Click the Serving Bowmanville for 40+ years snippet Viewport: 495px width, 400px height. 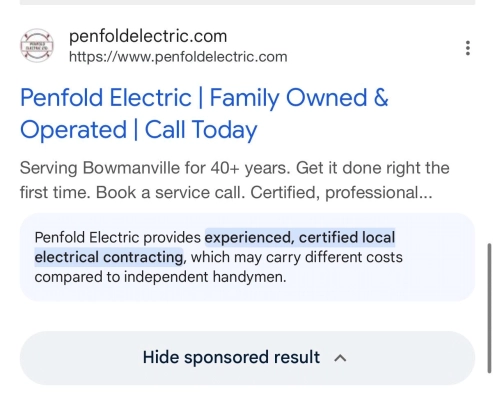pyautogui.click(x=155, y=168)
